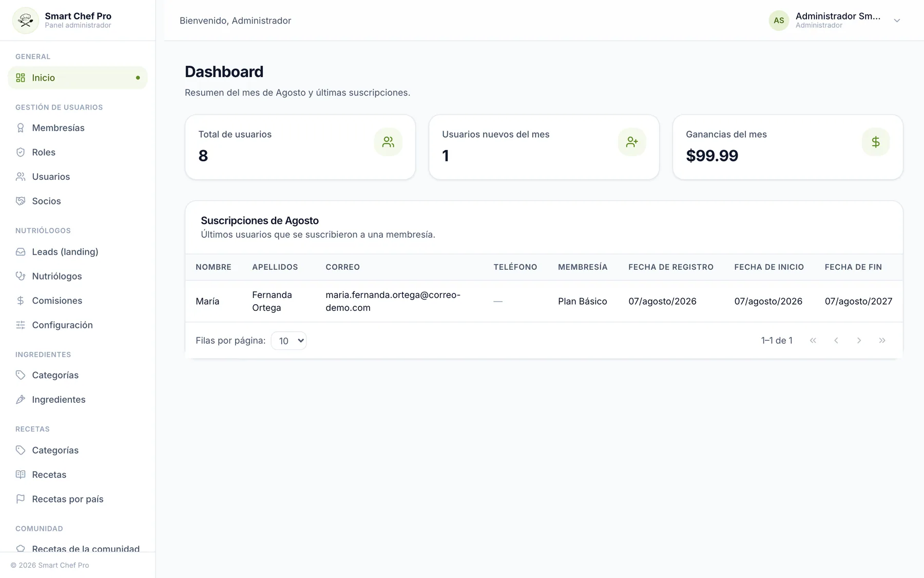This screenshot has width=924, height=578.
Task: Click the TELÉFONO column header
Action: (515, 267)
